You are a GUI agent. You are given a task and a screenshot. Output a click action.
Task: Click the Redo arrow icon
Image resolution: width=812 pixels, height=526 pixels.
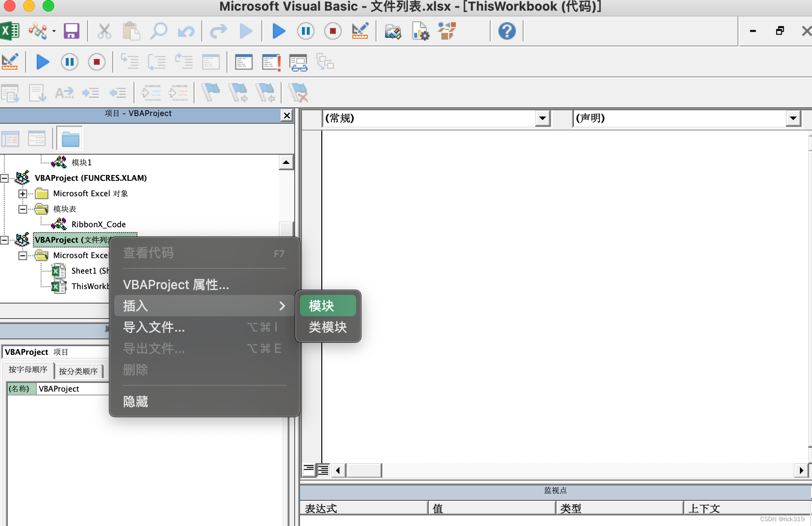pyautogui.click(x=218, y=31)
